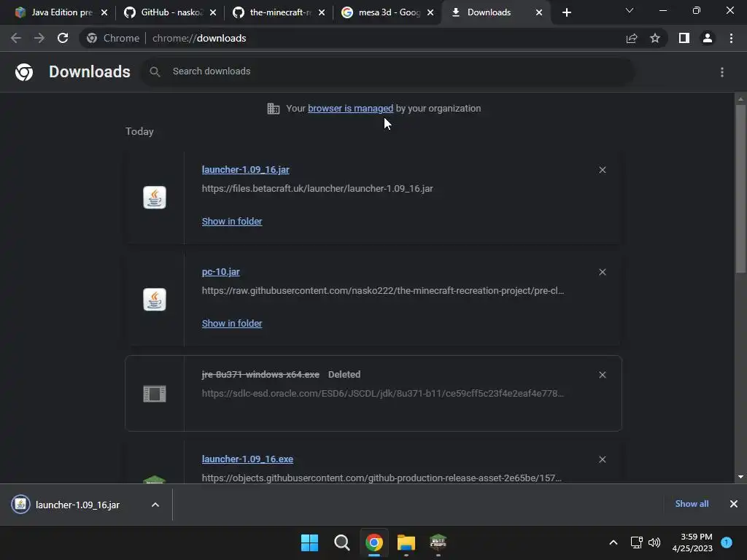The image size is (747, 560).
Task: Show launcher-1.09_16.jar in folder
Action: point(232,222)
